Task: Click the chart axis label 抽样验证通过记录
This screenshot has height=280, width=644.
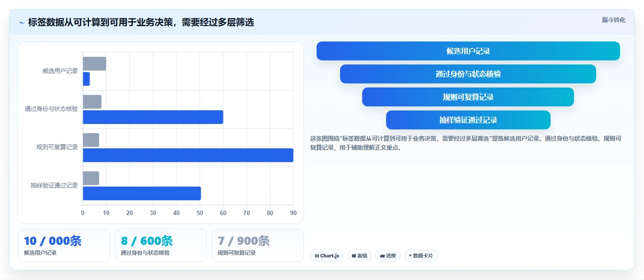Action: tap(54, 185)
